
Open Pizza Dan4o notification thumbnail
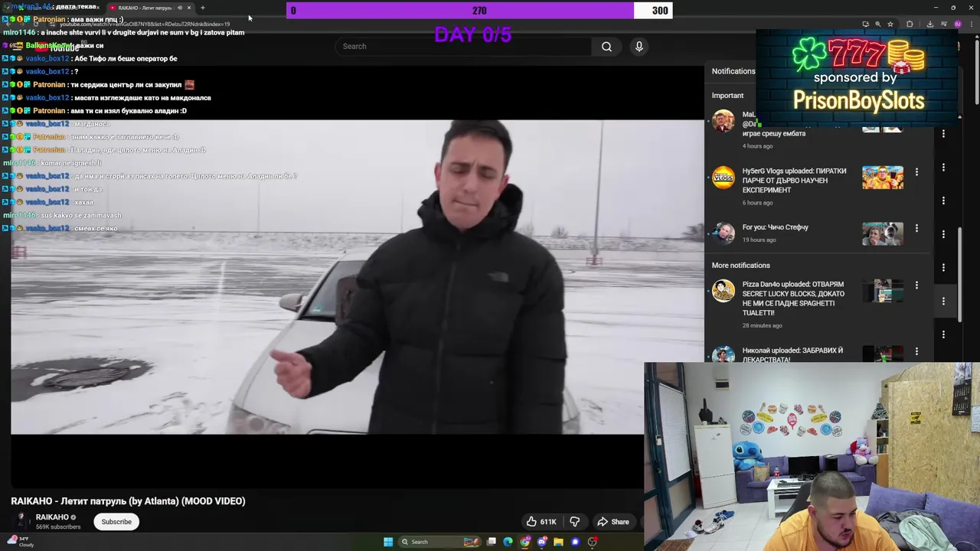pyautogui.click(x=883, y=291)
